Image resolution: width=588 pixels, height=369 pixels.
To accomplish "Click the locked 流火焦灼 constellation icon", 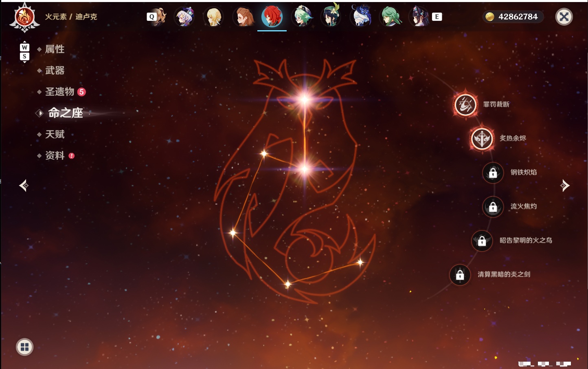I will tap(493, 207).
